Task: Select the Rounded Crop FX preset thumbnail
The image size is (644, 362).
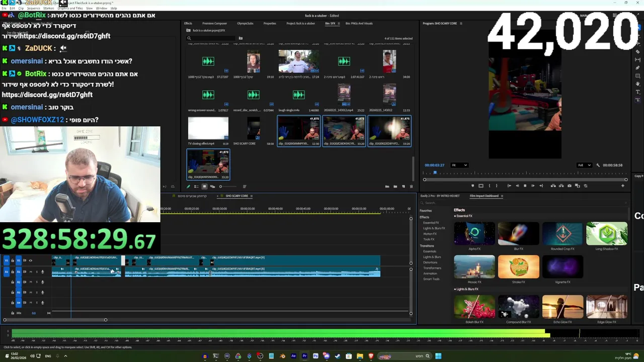Action: pos(562,234)
